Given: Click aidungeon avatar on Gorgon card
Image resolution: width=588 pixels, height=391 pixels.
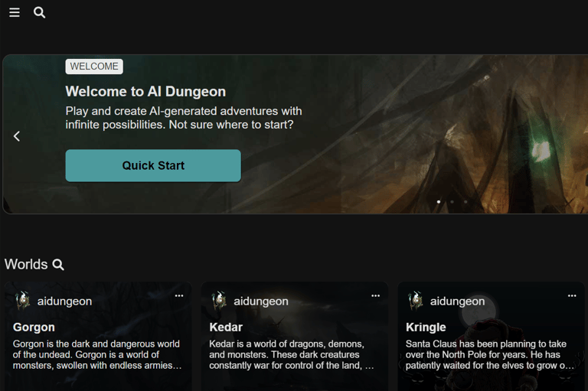Looking at the screenshot, I should [x=23, y=301].
